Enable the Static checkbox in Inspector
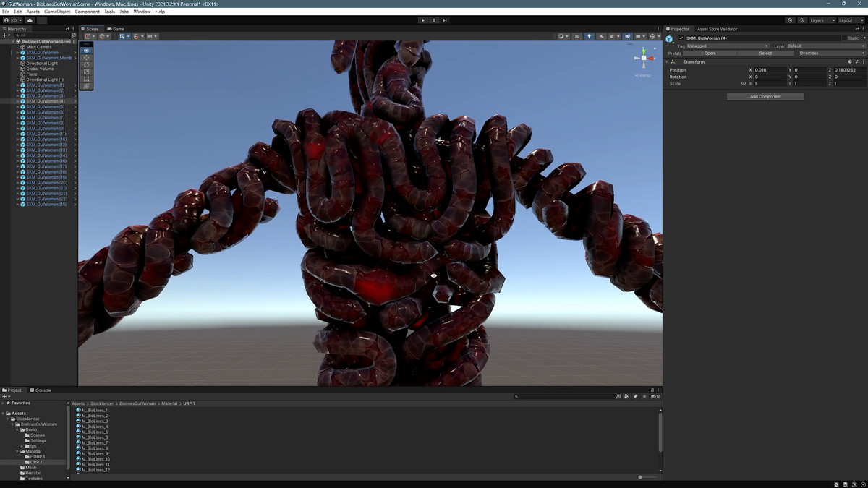 844,38
